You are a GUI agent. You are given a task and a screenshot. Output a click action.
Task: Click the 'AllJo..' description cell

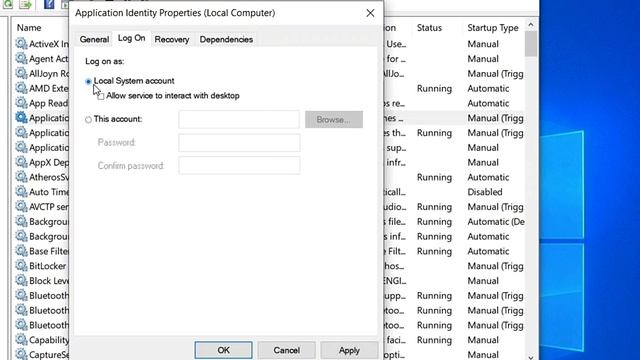[394, 74]
